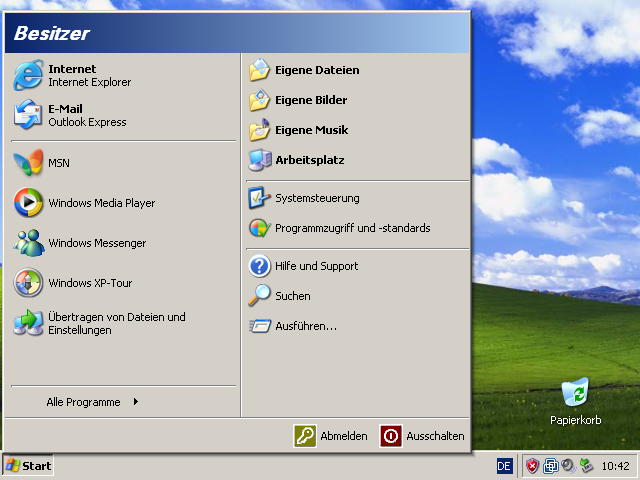Screen dimensions: 640x480
Task: Open Eigene Musik folder
Action: point(310,130)
